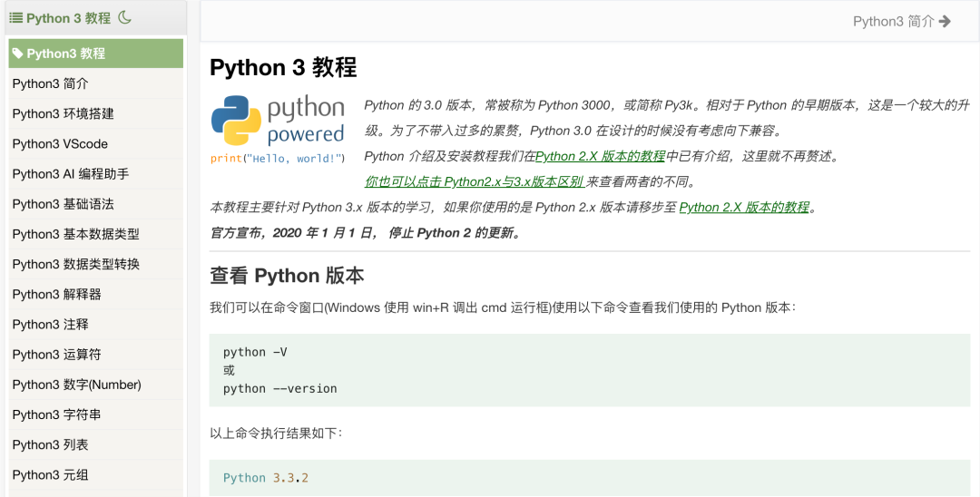Open Python3 数字(Number) in the sidebar
Screen dimensions: 980x497
coord(95,385)
